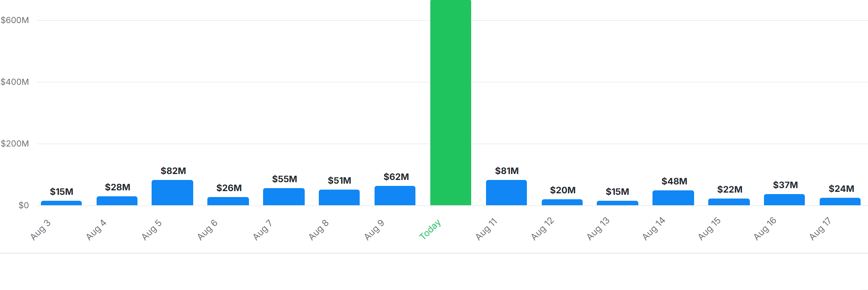Click the Aug 13 blue bar
Image resolution: width=868 pixels, height=290 pixels.
point(618,203)
